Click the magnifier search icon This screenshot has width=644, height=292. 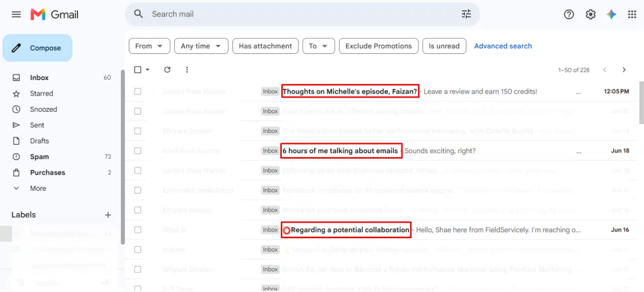point(139,14)
